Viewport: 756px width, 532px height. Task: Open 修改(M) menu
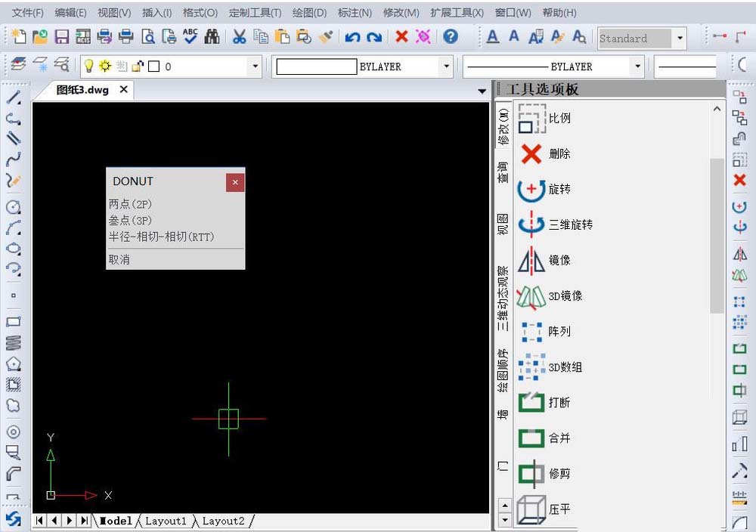(x=401, y=13)
